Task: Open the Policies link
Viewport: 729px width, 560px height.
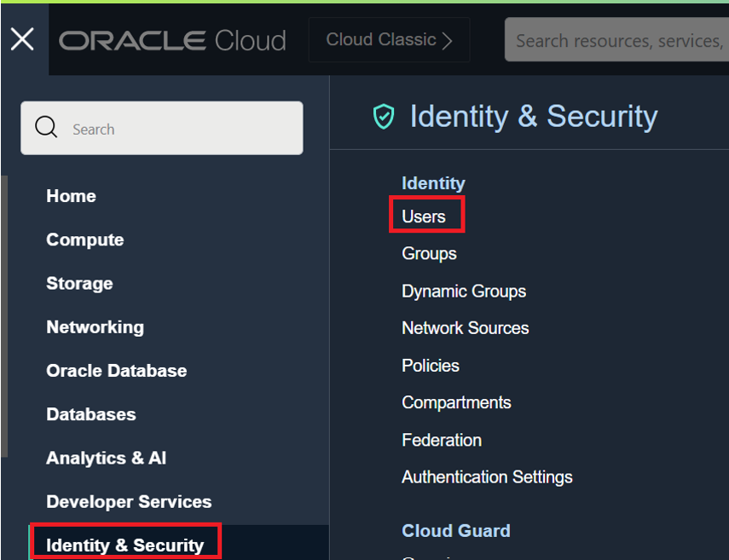Action: (431, 366)
